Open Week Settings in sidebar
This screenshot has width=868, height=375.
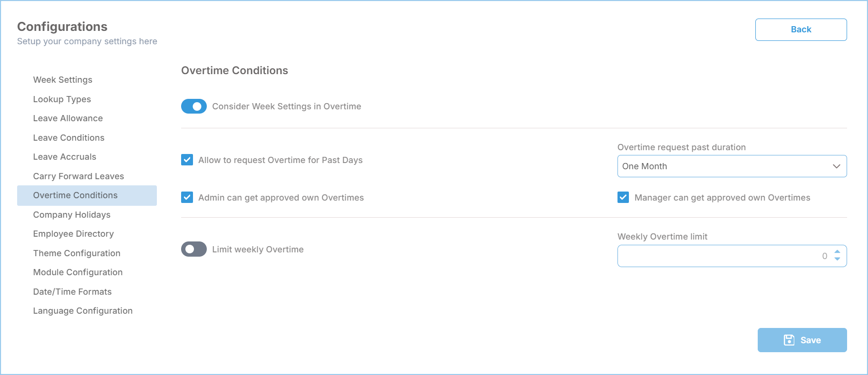click(63, 80)
